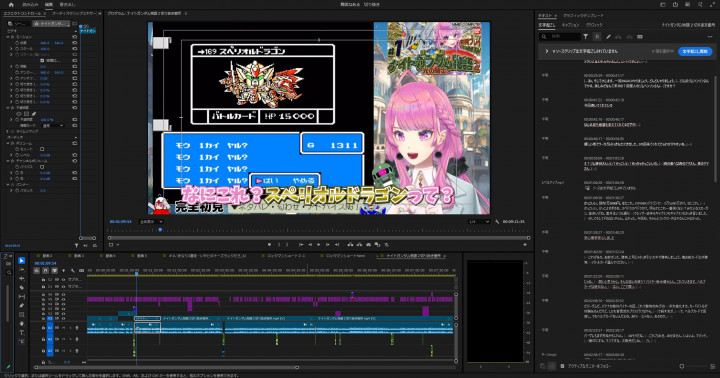Expand the Rotation property row
The image size is (720, 378).
pyautogui.click(x=11, y=66)
